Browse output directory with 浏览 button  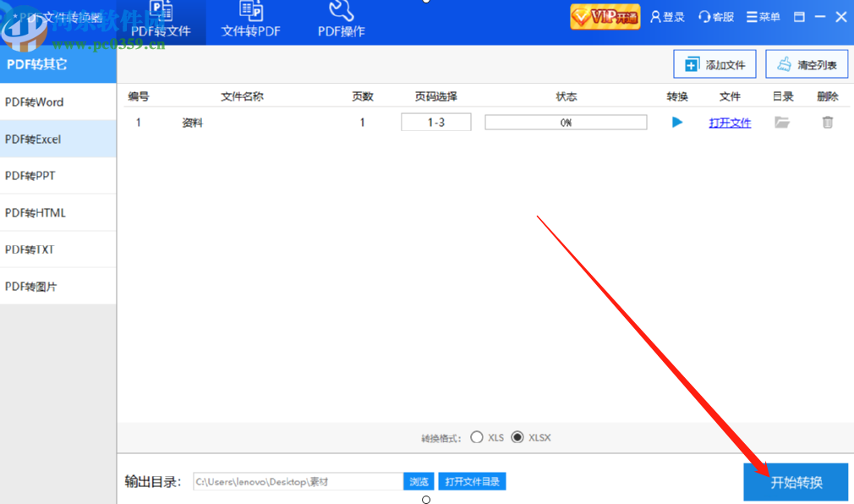click(419, 481)
